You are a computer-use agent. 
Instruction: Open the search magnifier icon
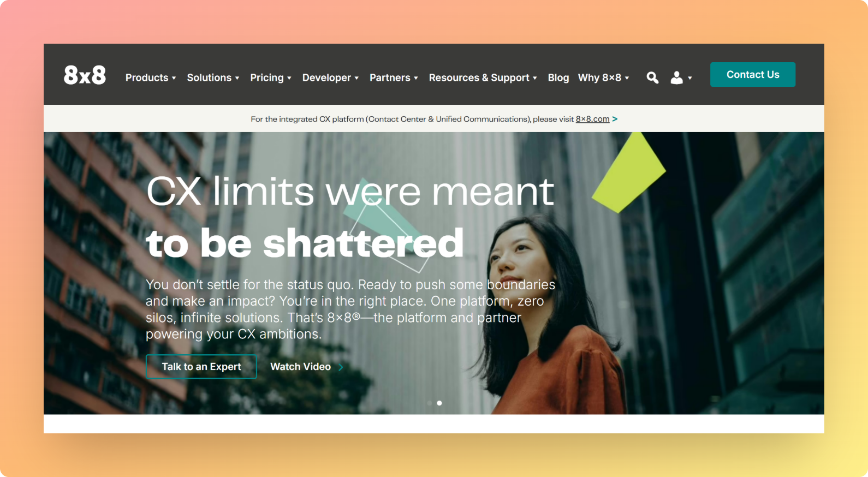[x=652, y=78]
